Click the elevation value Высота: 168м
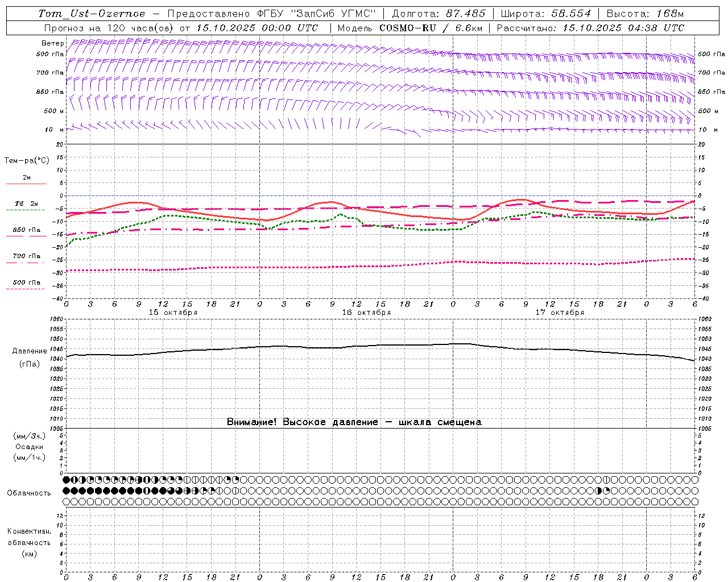 tap(646, 14)
